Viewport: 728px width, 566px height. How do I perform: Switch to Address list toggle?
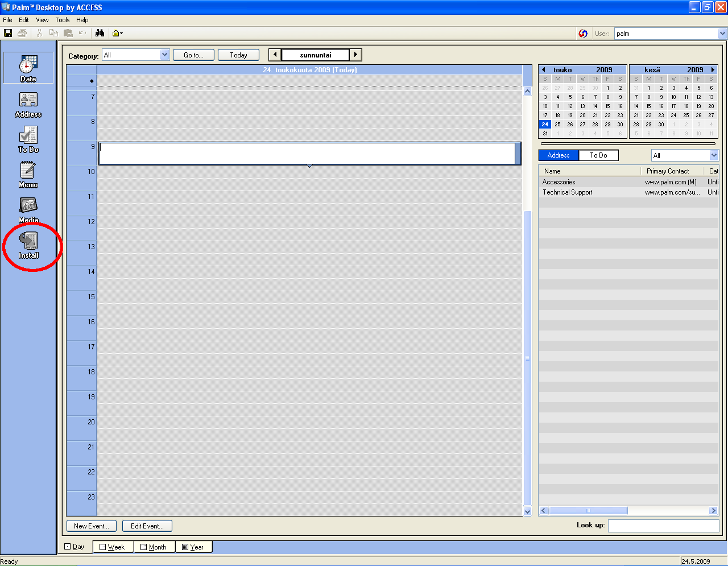[x=559, y=155]
